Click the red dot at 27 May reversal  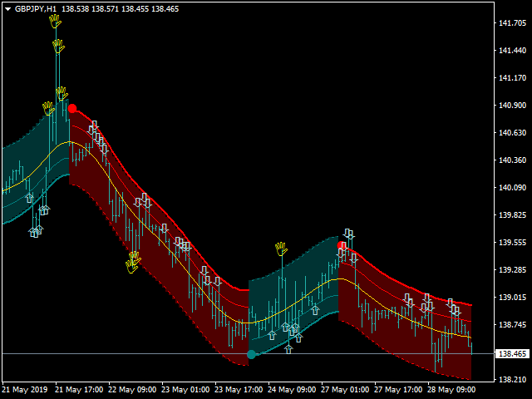(342, 246)
